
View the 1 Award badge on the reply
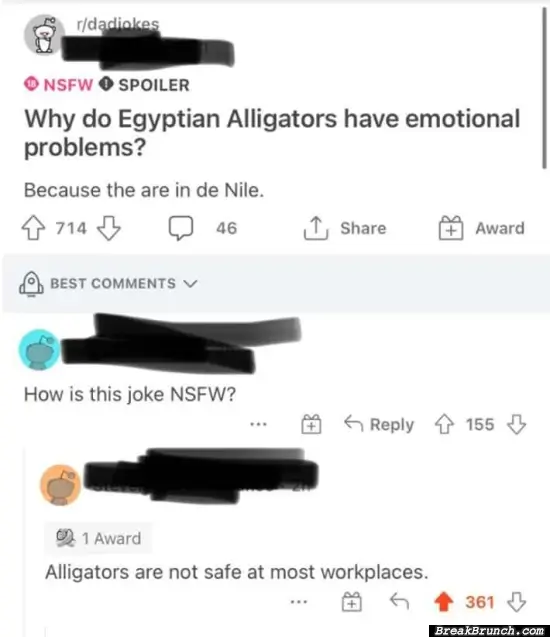point(98,538)
